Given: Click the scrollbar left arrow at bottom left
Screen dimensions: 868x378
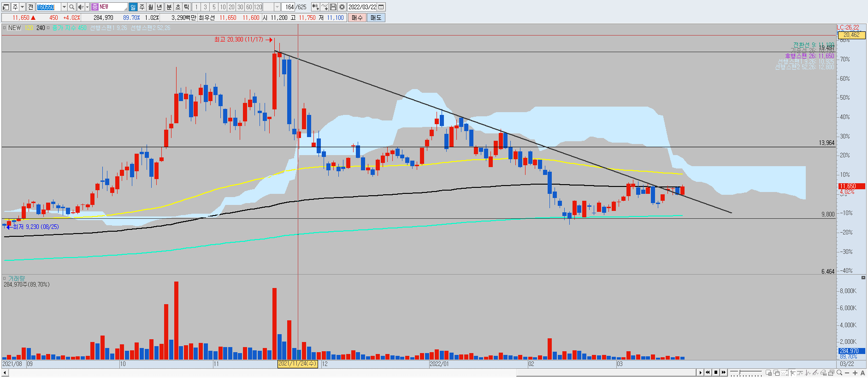Looking at the screenshot, I should pos(5,372).
